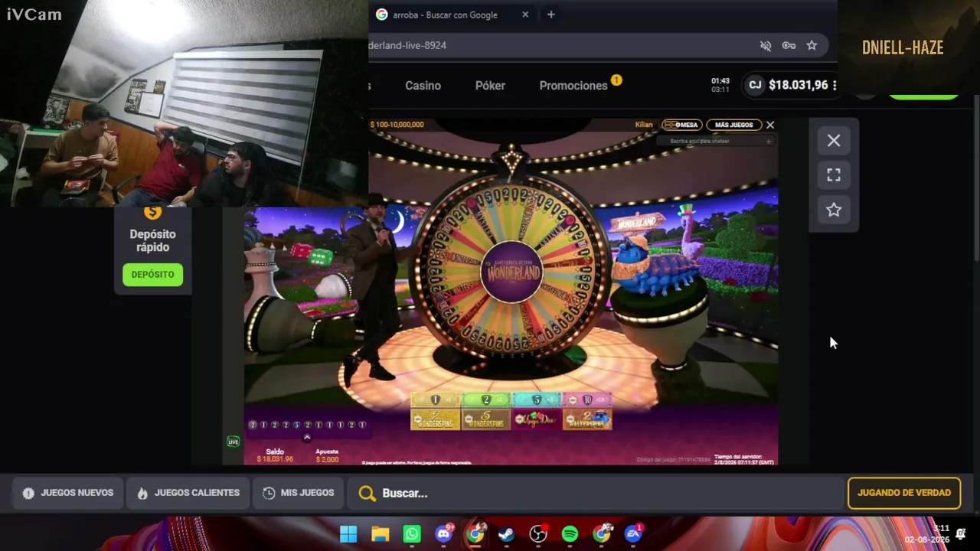Open account balance options menu
This screenshot has width=980, height=551.
click(835, 85)
